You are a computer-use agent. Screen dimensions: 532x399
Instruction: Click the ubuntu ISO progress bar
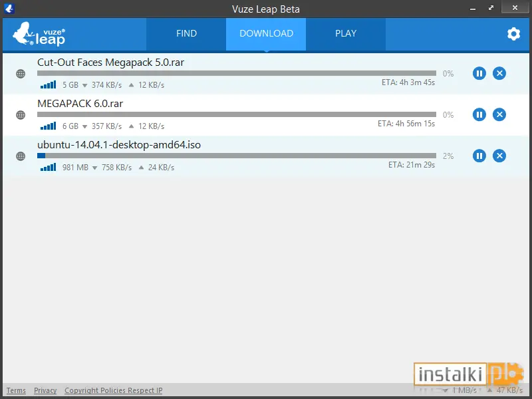237,156
